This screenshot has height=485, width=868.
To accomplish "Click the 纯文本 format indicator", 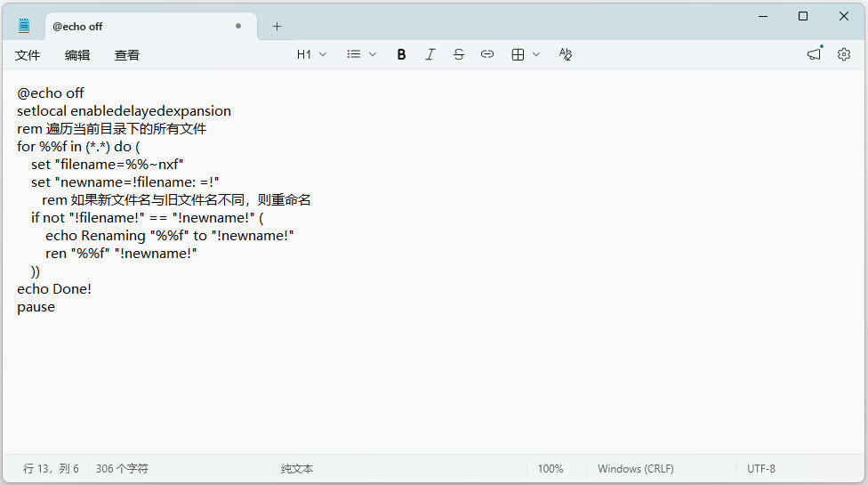I will coord(297,468).
